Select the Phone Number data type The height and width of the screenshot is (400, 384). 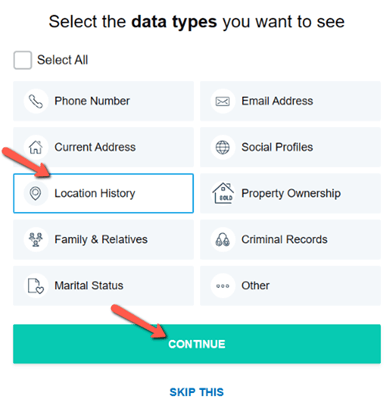pos(103,101)
